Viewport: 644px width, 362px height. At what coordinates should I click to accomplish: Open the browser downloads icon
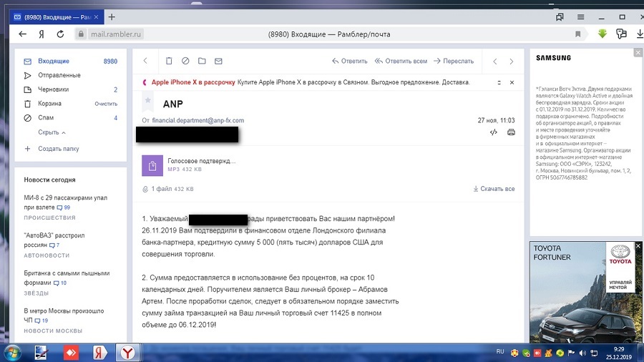point(640,34)
